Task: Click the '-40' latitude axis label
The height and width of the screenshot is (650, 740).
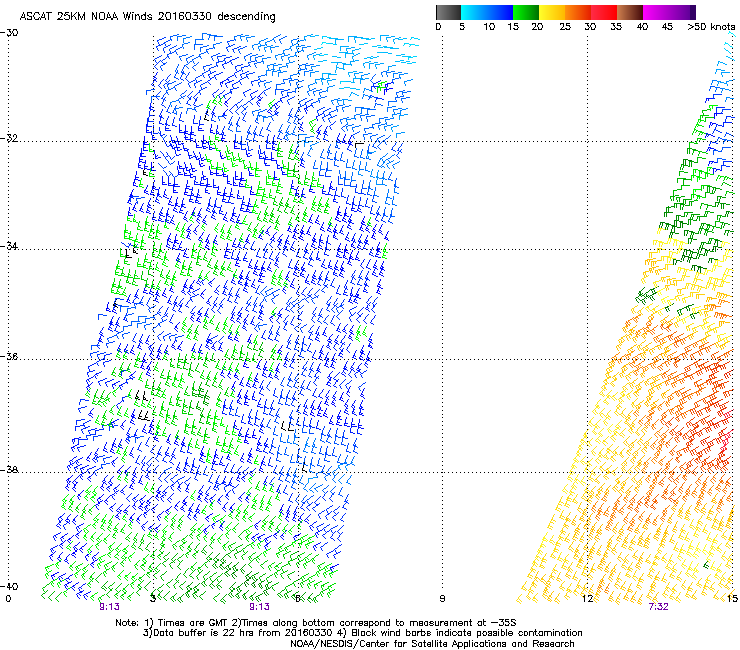Action: coord(9,586)
